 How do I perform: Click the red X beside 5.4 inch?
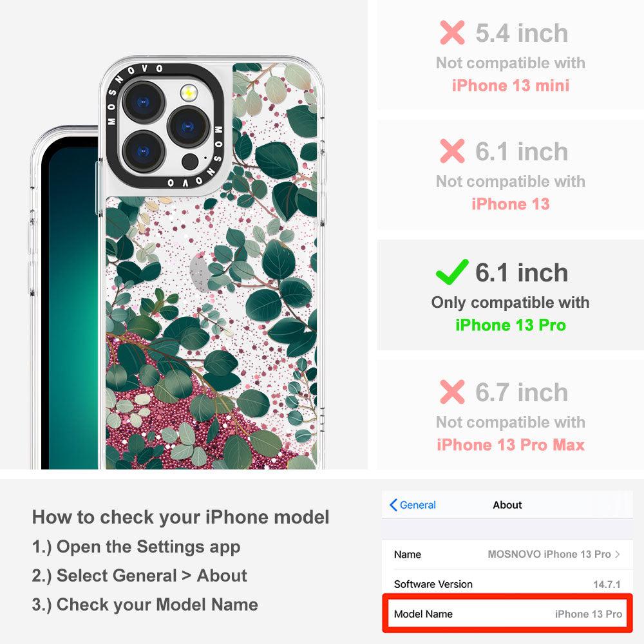tap(452, 32)
